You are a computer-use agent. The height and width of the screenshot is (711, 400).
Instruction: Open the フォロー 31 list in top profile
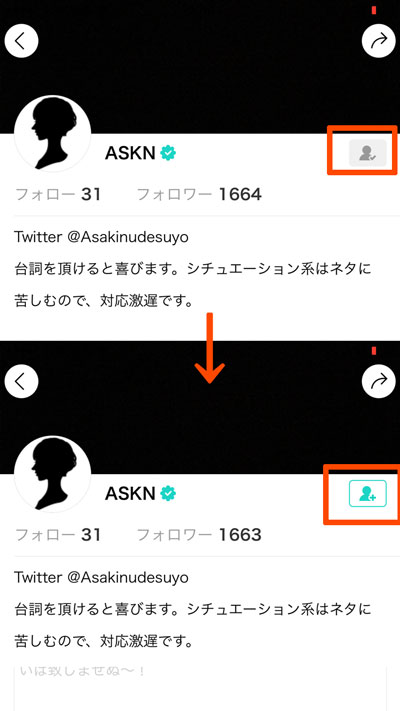pyautogui.click(x=58, y=195)
